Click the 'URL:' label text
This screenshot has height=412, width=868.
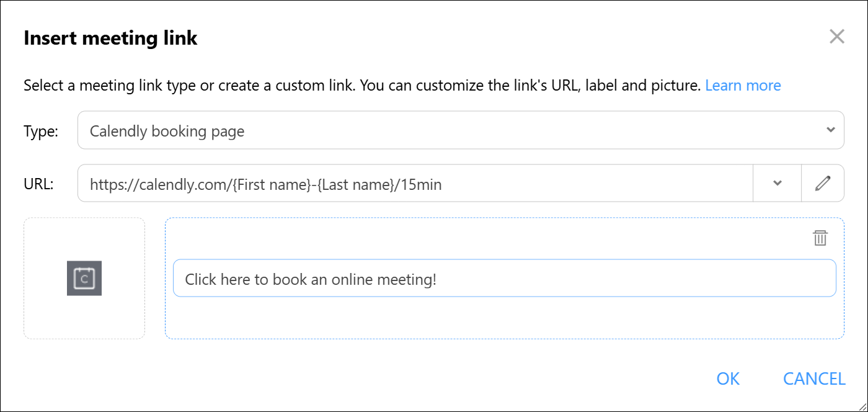tap(39, 184)
